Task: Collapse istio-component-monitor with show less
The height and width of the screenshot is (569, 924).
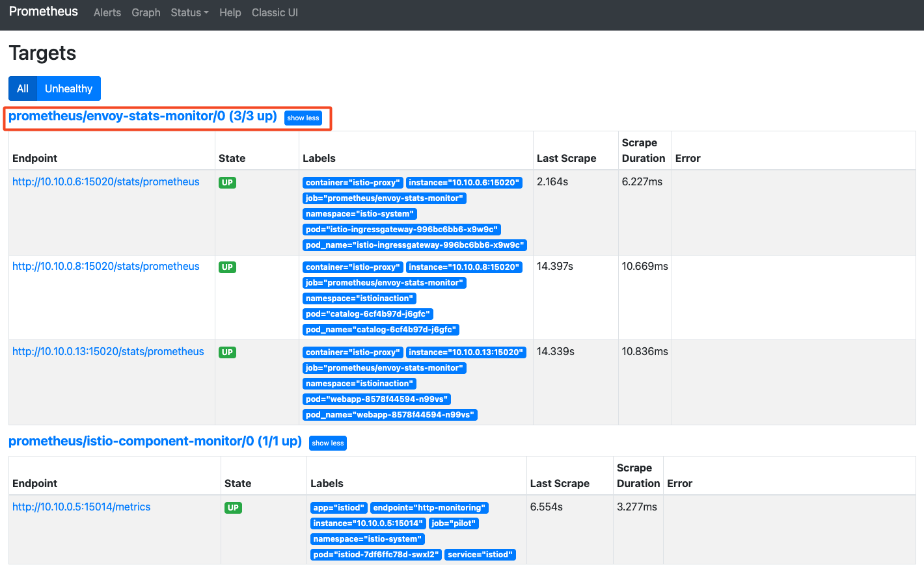Action: (x=328, y=443)
